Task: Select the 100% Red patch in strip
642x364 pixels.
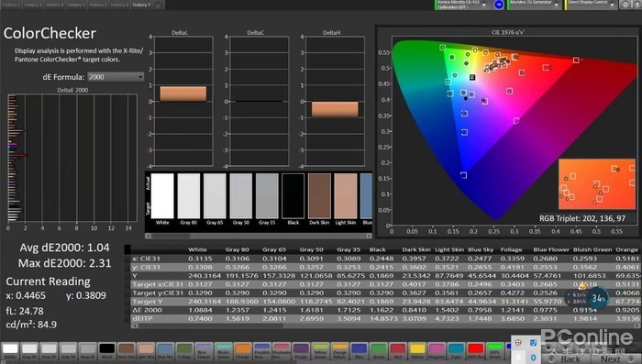Action: [x=475, y=351]
